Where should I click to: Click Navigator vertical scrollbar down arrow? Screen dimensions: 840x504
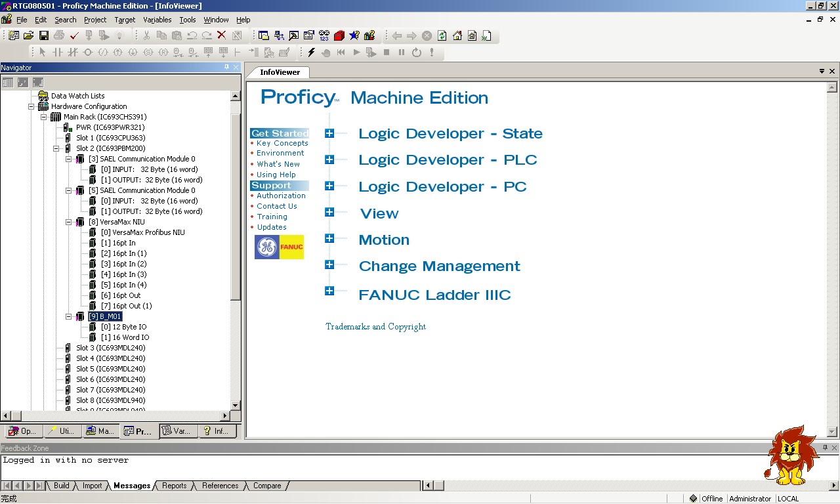pyautogui.click(x=236, y=406)
